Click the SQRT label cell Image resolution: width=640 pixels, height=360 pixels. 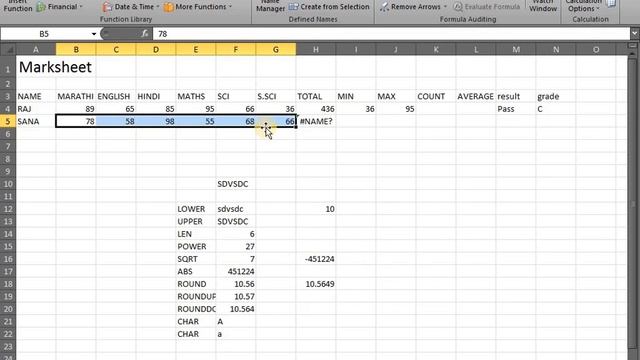pos(196,259)
